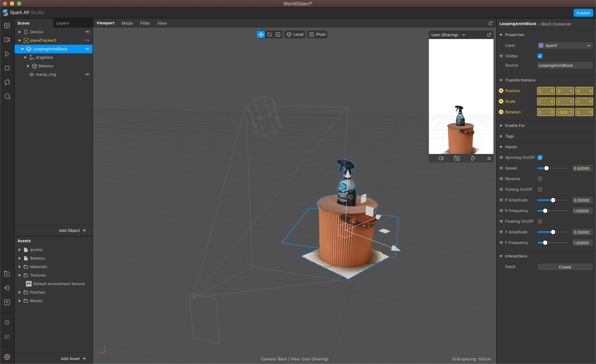The height and width of the screenshot is (364, 596).
Task: Click the search magnifier in left sidebar
Action: pos(7,97)
